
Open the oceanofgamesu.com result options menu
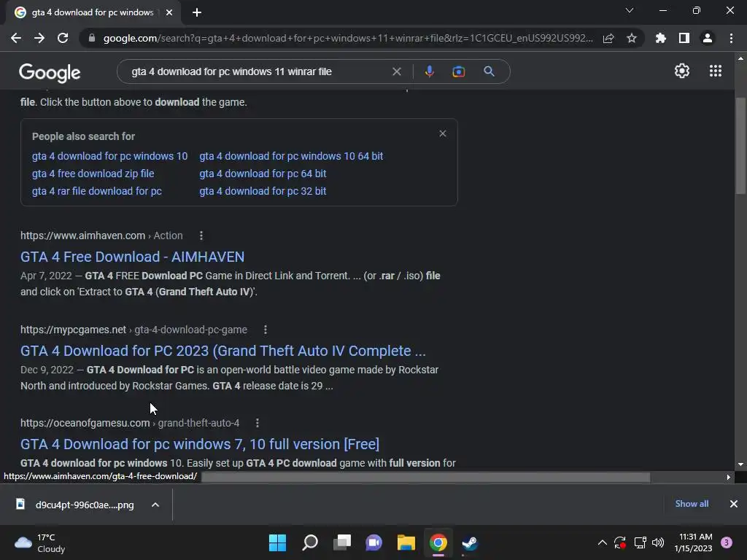[258, 423]
